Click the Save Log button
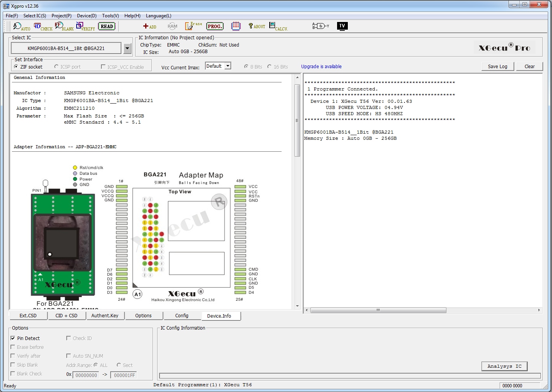This screenshot has height=392, width=552. pyautogui.click(x=498, y=67)
